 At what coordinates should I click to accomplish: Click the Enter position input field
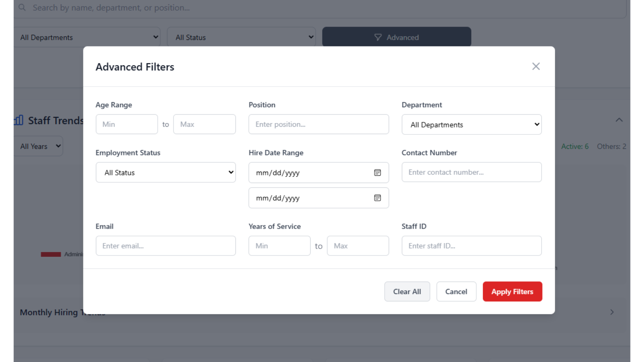318,124
